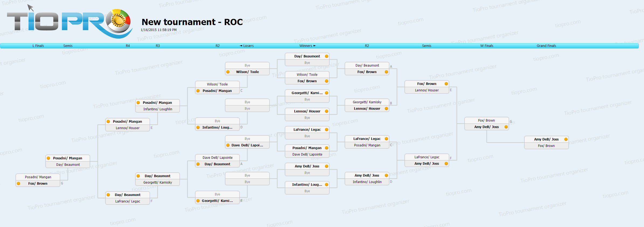644x227 pixels.
Task: Select the W Finals column header
Action: tap(487, 46)
